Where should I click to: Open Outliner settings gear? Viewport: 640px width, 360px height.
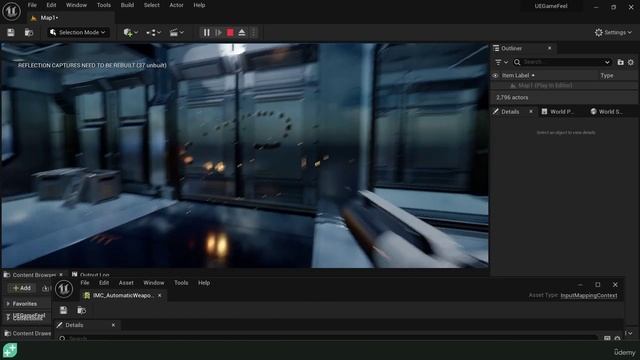tap(631, 62)
